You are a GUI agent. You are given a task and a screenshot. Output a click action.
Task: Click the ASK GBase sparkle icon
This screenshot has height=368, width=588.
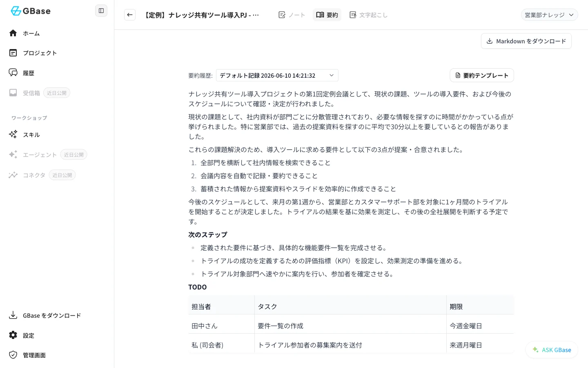[x=535, y=350]
